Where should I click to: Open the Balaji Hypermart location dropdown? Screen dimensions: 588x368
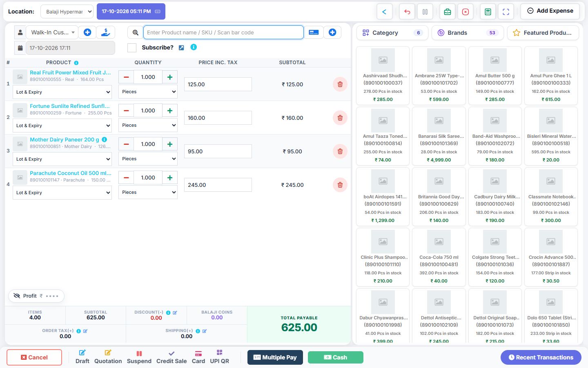tap(67, 11)
